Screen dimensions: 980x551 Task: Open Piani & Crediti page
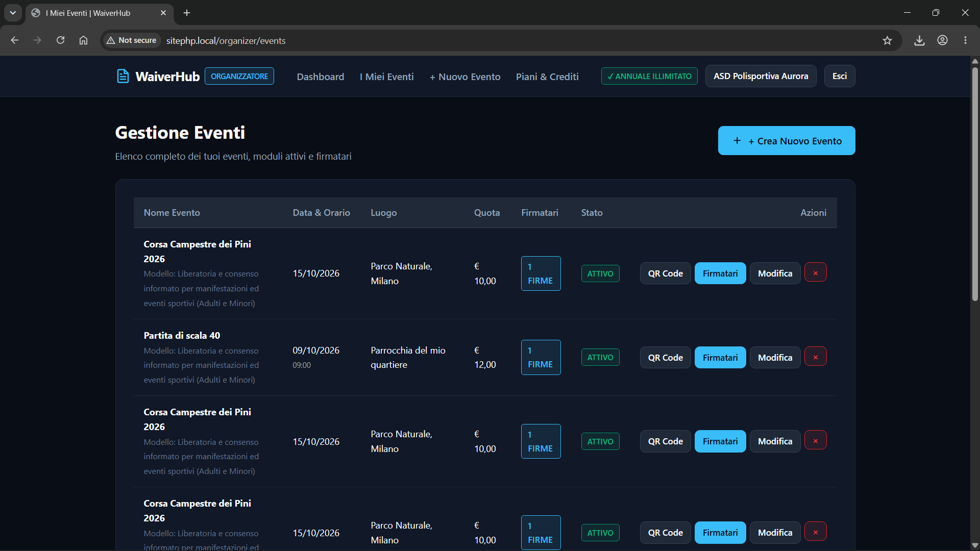547,77
